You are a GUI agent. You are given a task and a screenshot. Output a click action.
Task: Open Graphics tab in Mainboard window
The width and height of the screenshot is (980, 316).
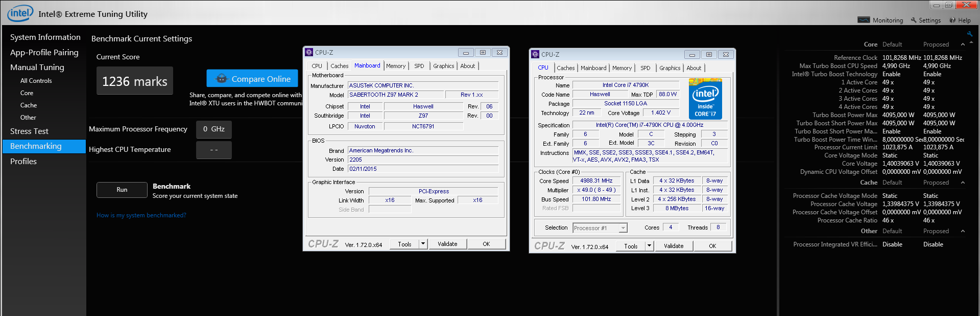pos(443,66)
